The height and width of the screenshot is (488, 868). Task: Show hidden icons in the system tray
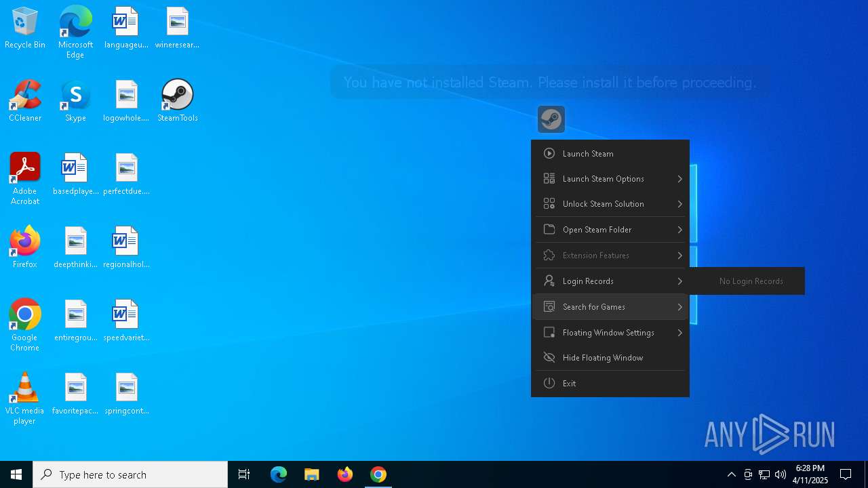coord(731,474)
